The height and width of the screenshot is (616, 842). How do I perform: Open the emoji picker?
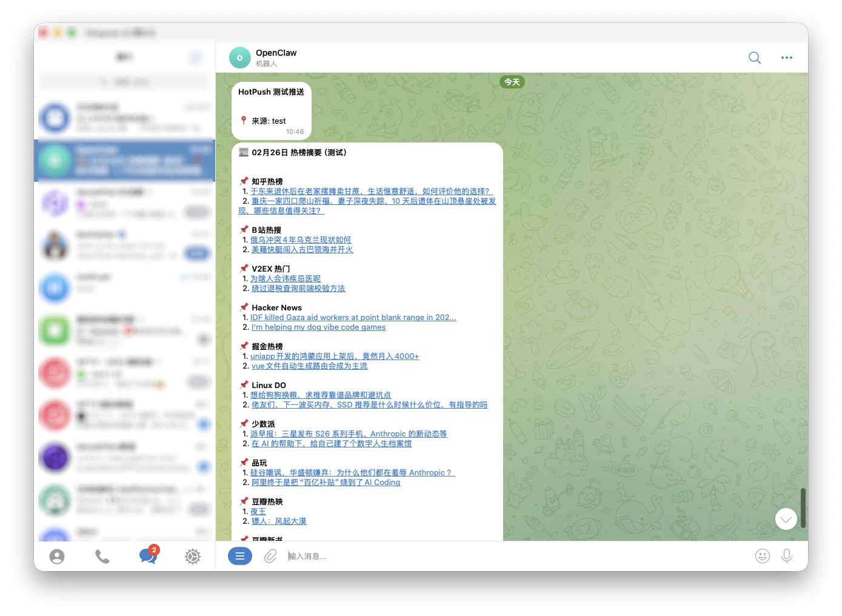coord(763,555)
